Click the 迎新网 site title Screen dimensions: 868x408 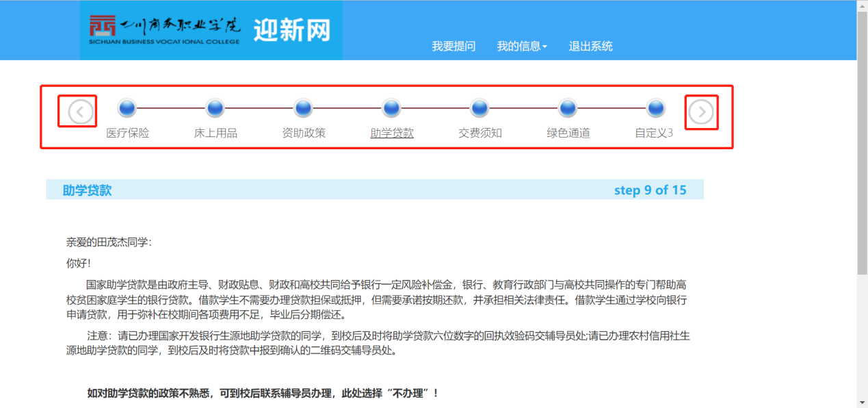point(292,30)
